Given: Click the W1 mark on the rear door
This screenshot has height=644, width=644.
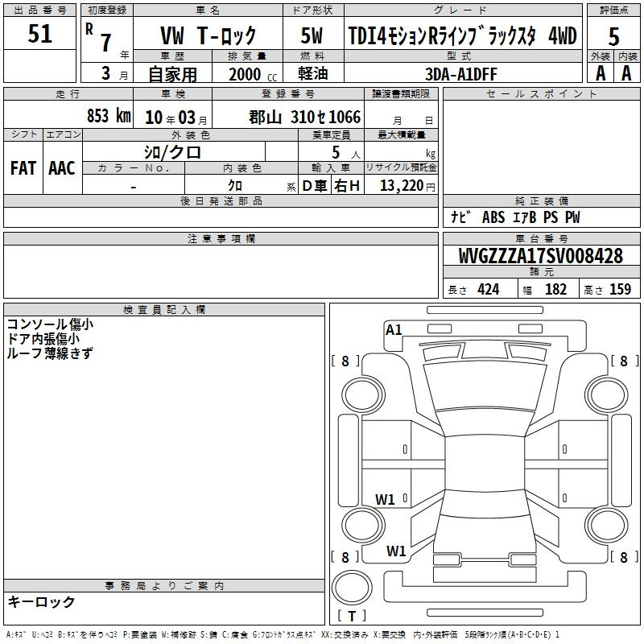Looking at the screenshot, I should (385, 500).
